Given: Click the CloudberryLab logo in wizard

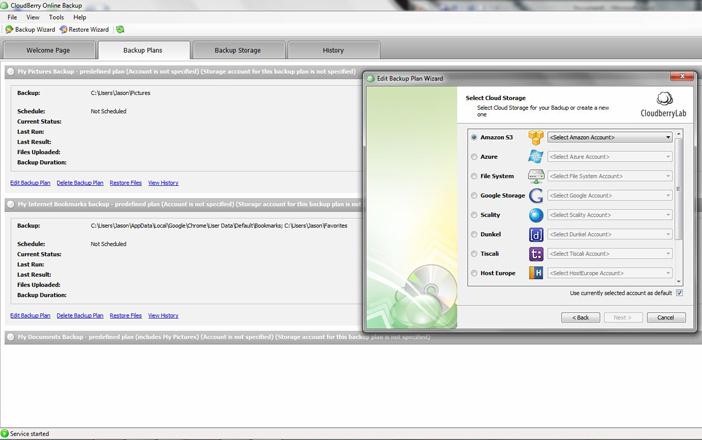Looking at the screenshot, I should (x=663, y=105).
